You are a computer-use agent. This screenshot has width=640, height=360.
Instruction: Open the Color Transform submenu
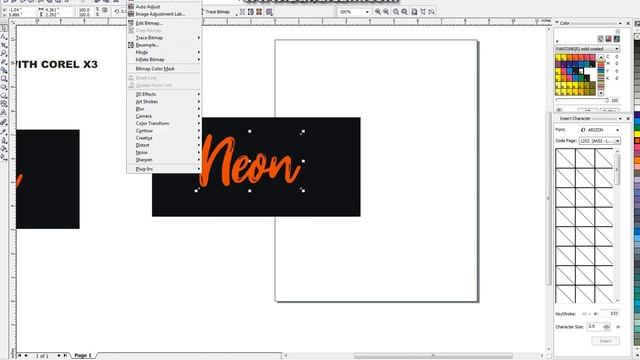[x=164, y=123]
